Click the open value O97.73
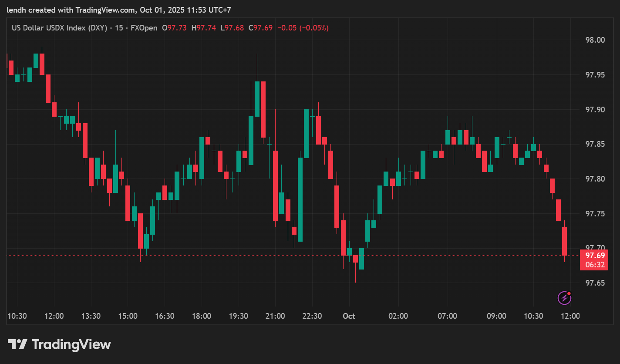 [x=174, y=28]
